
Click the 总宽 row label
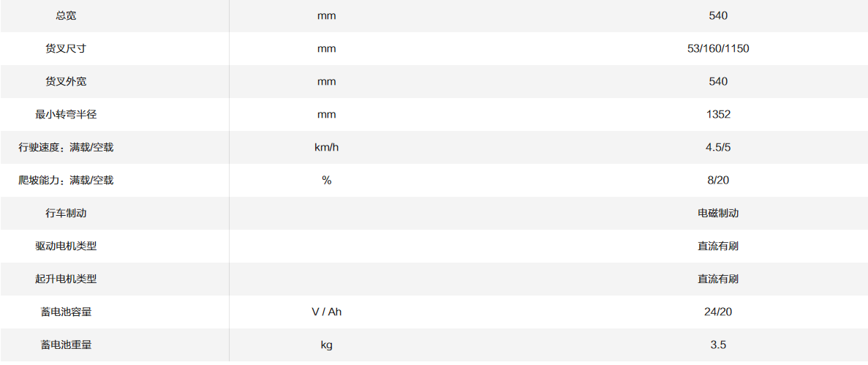point(66,15)
